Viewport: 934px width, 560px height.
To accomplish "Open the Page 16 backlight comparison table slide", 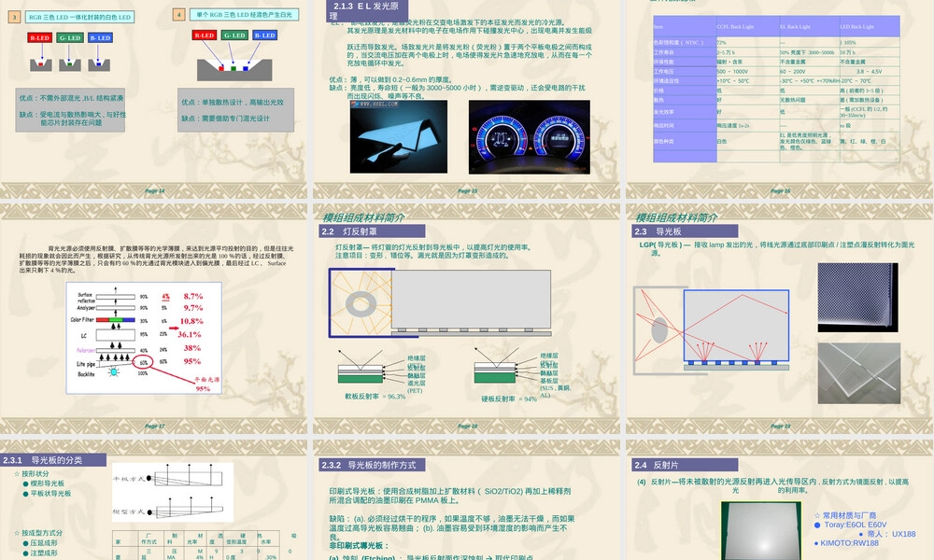I will click(780, 99).
